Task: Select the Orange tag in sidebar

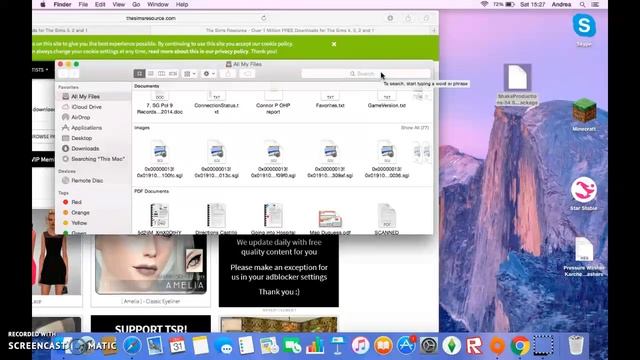Action: pyautogui.click(x=80, y=212)
